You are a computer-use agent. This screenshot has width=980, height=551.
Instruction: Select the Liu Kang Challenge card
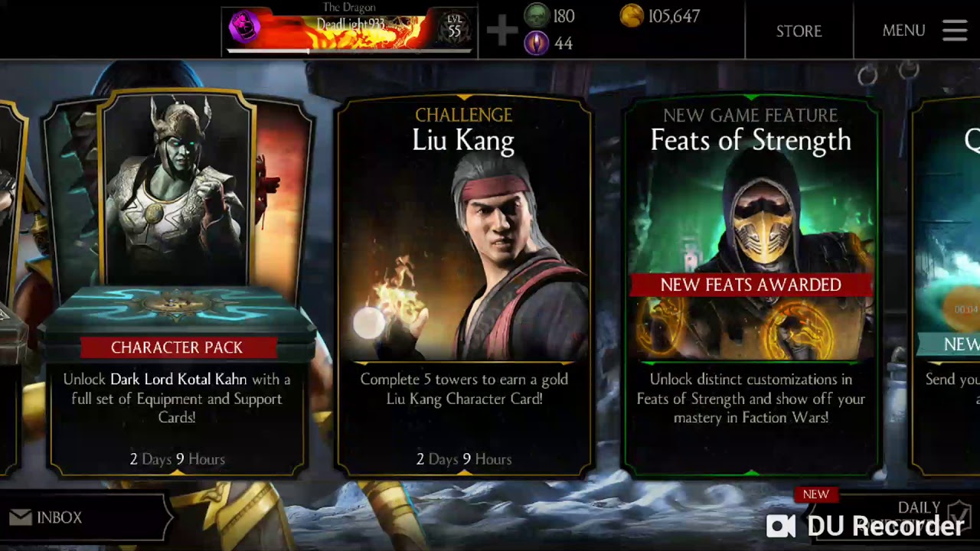(464, 286)
